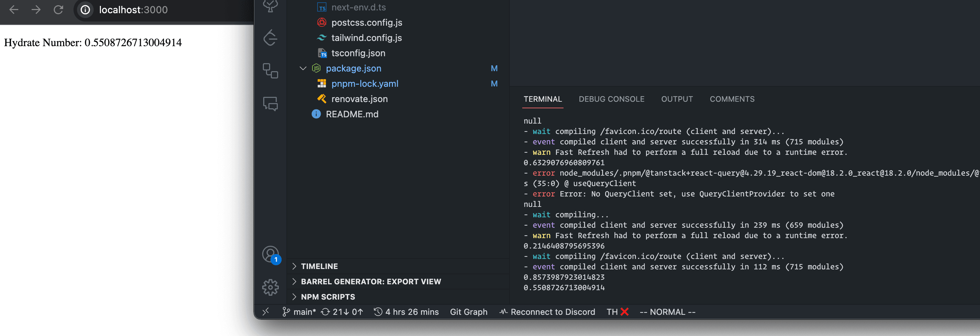
Task: View site info icon beside localhost
Action: pos(86,9)
